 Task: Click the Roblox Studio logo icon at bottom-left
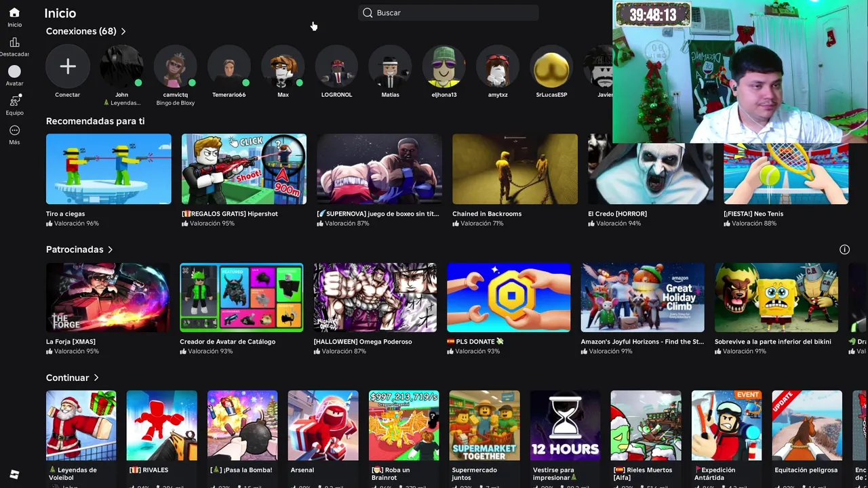coord(14,474)
